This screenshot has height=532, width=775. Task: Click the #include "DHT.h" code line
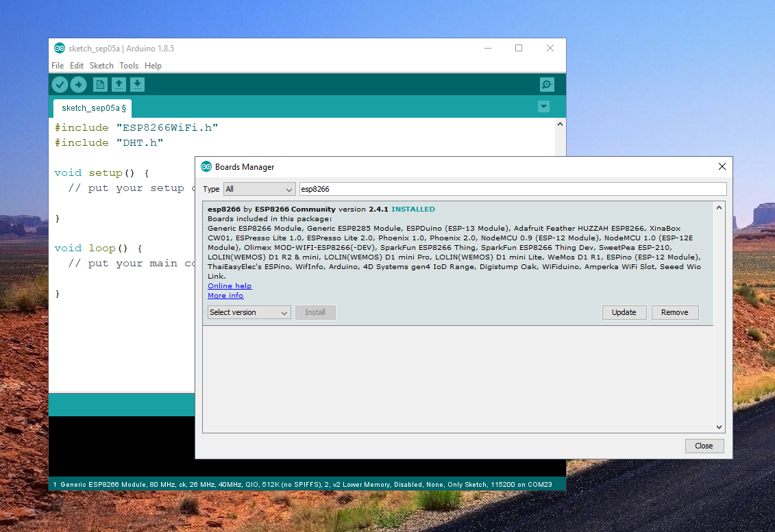click(109, 142)
